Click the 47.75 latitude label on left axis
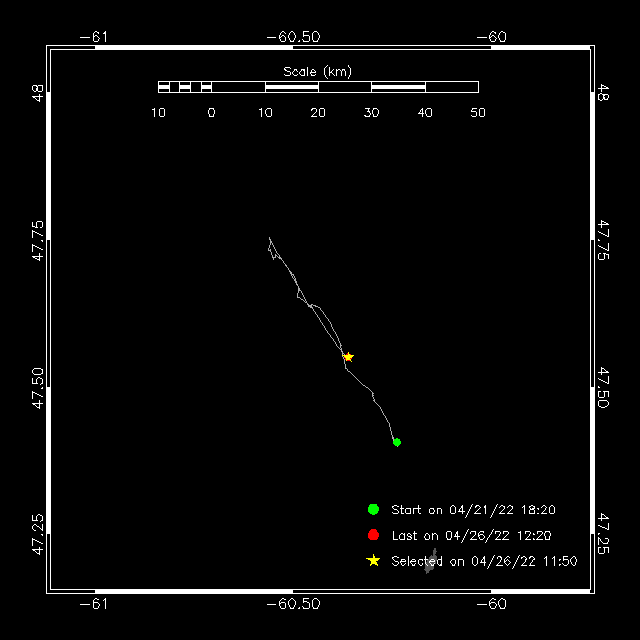Viewport: 640px width, 640px height. 37,241
